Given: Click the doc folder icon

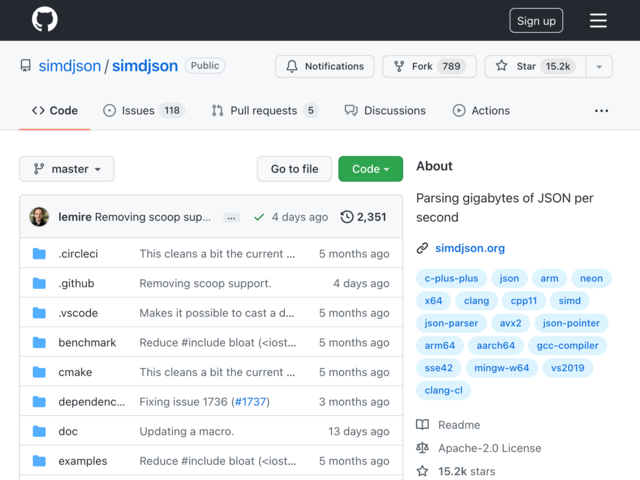Looking at the screenshot, I should tap(39, 431).
